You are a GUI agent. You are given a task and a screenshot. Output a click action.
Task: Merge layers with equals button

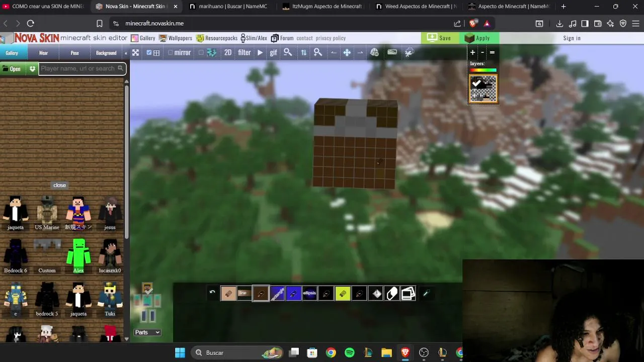pos(492,52)
